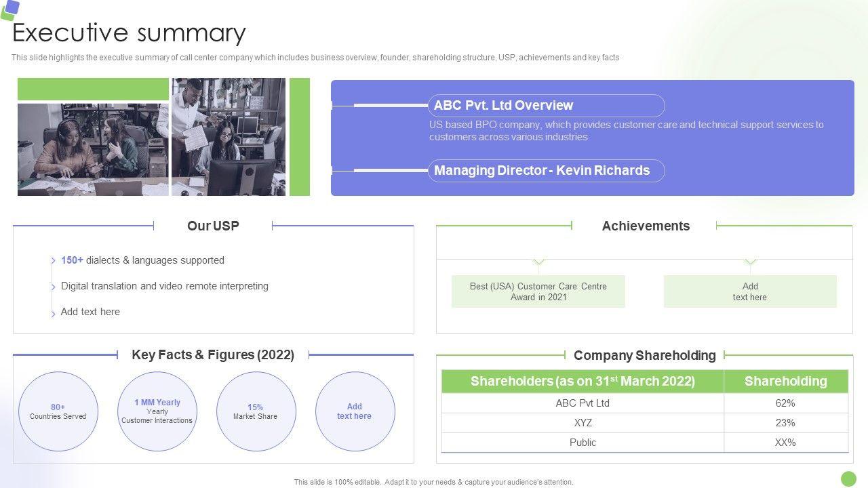Select the "Add text here" circle
Screen dimensions: 868x488
(355, 411)
